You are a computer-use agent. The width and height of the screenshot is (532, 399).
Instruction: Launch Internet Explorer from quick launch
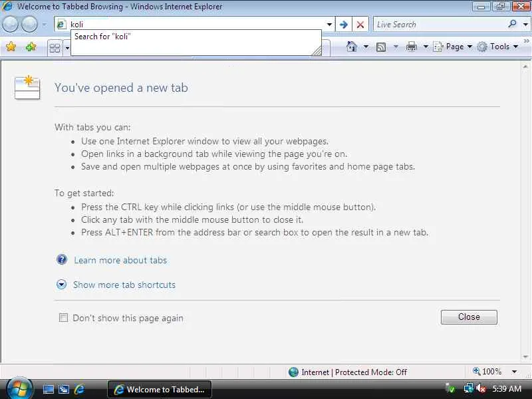coord(79,389)
